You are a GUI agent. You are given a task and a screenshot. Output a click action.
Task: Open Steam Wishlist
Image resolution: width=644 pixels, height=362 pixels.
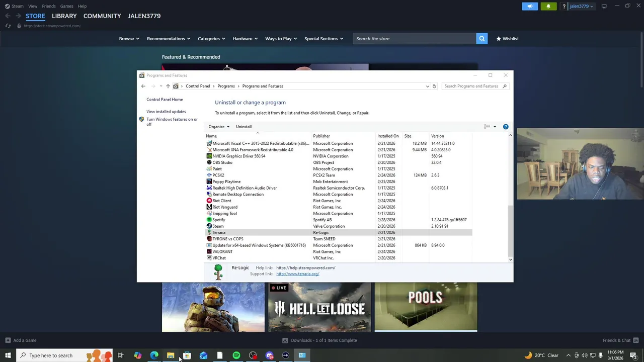(x=507, y=38)
